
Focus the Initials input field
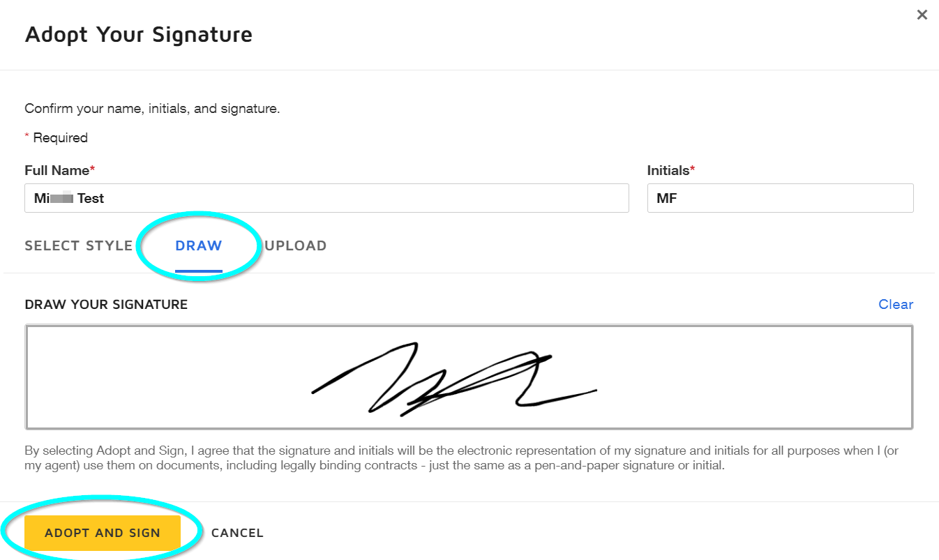click(780, 198)
